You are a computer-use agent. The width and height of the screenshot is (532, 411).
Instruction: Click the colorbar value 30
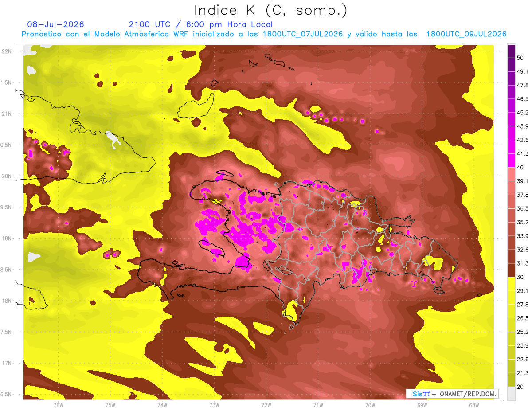(521, 277)
